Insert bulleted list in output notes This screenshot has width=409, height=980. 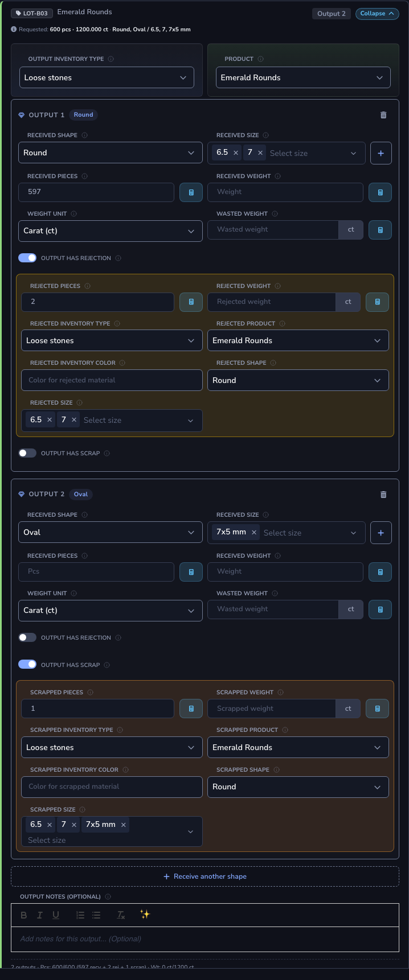(x=96, y=915)
